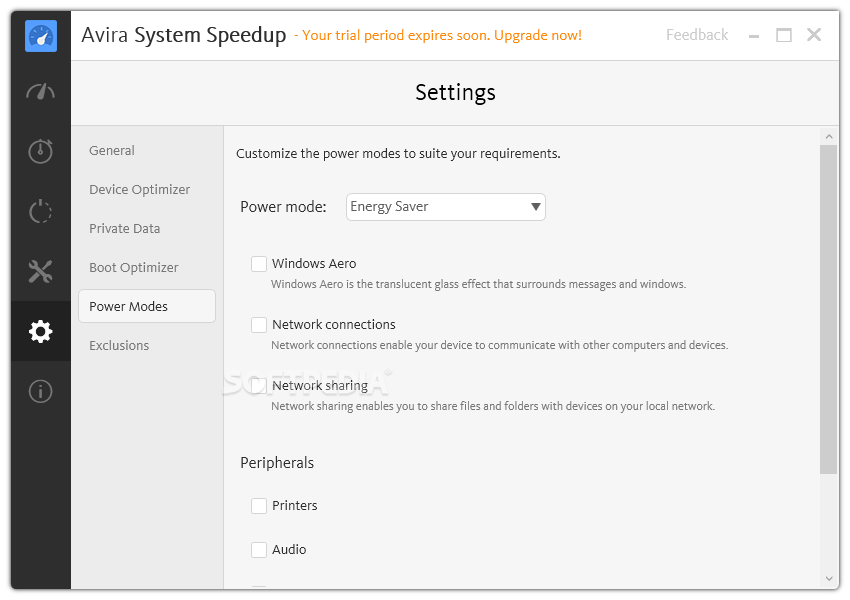The width and height of the screenshot is (850, 600).
Task: Maximize the Avira System Speedup window
Action: (x=784, y=35)
